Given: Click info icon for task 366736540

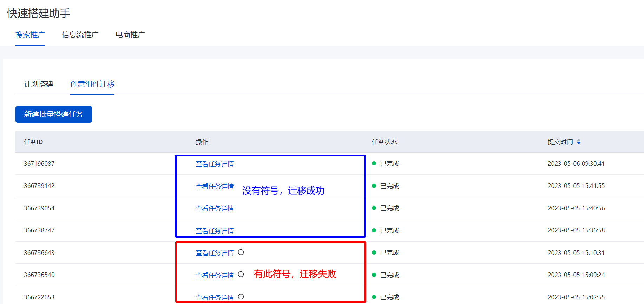Looking at the screenshot, I should click(x=241, y=274).
